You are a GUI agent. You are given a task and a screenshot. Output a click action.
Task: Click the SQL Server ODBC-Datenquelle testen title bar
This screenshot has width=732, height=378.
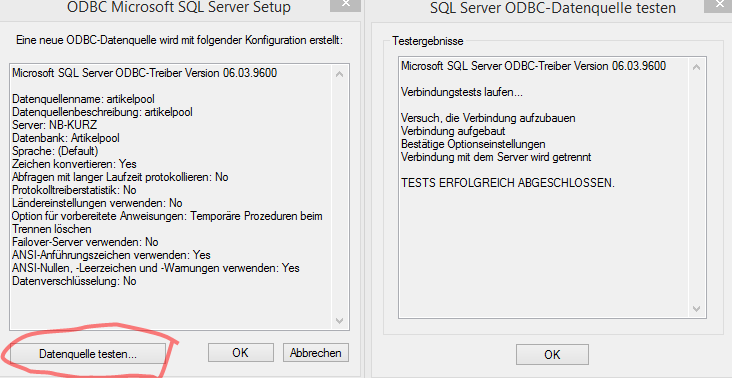tap(552, 8)
